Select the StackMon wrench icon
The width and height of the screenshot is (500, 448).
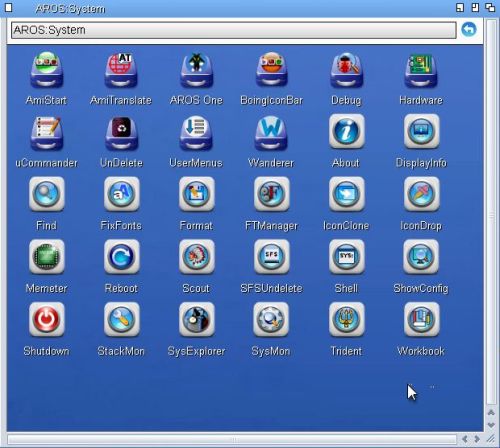121,319
